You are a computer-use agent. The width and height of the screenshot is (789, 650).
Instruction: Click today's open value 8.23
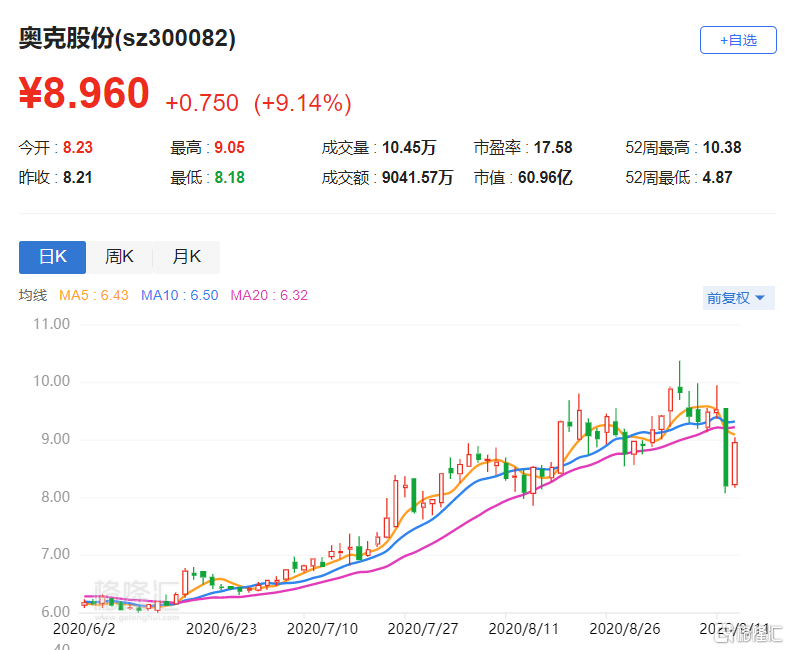point(77,147)
